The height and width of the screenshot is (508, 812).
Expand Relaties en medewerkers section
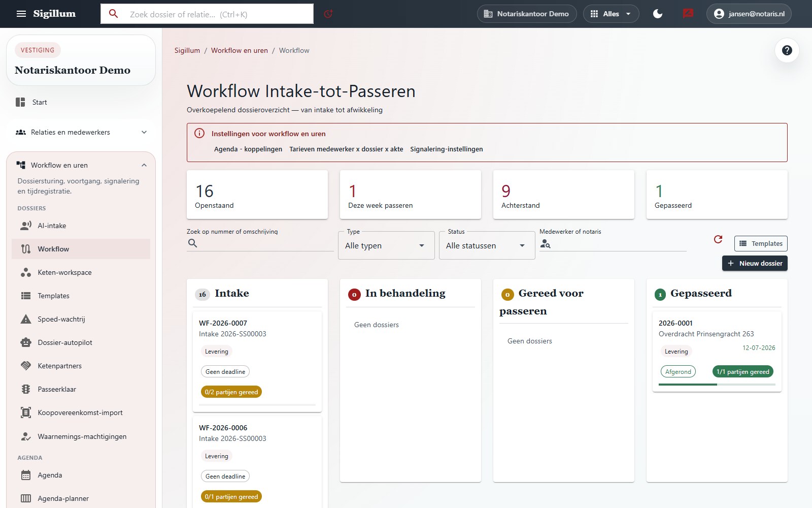[81, 132]
